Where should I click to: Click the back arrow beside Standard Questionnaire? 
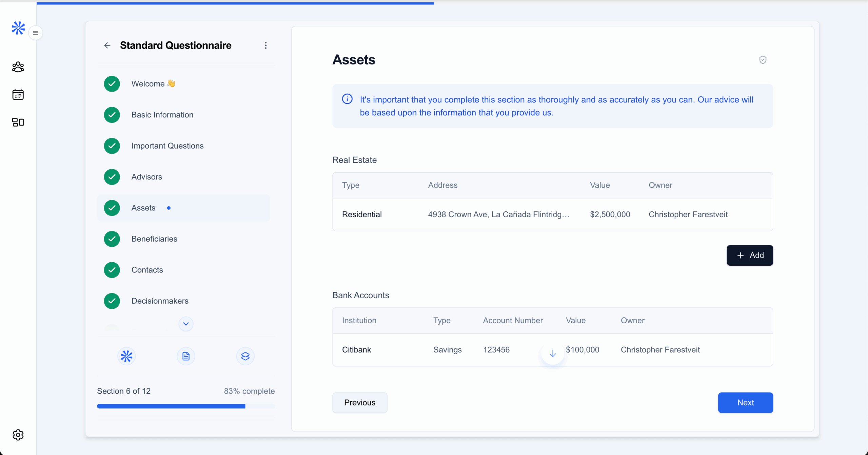pyautogui.click(x=107, y=45)
